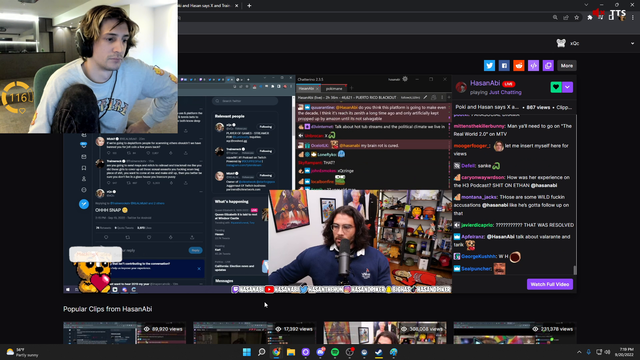Click chat username "Sealpuncher"
This screenshot has height=360, width=640.
(476, 269)
